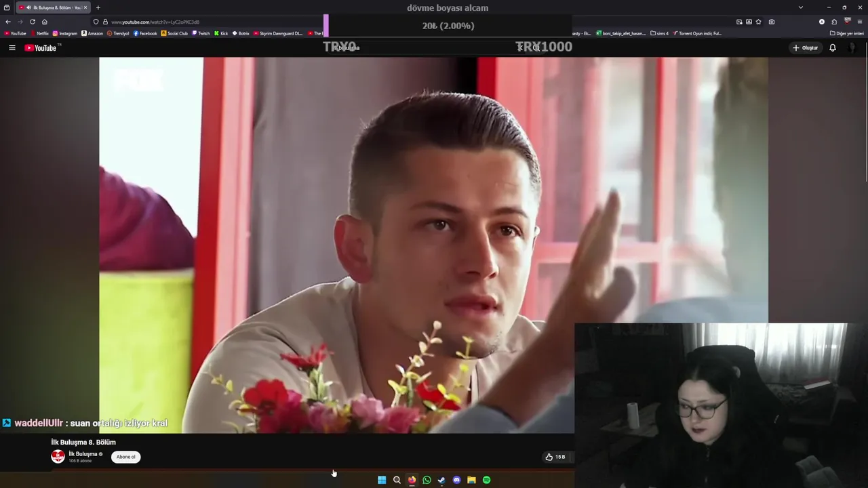Expand the sims 4 bookmark folder

(659, 33)
